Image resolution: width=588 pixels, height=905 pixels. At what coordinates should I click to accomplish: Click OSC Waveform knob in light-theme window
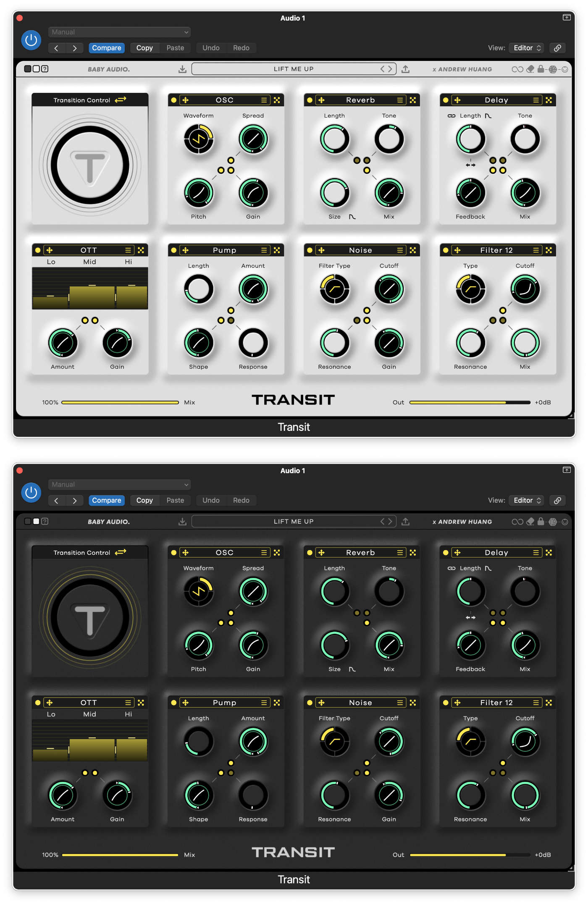coord(199,139)
